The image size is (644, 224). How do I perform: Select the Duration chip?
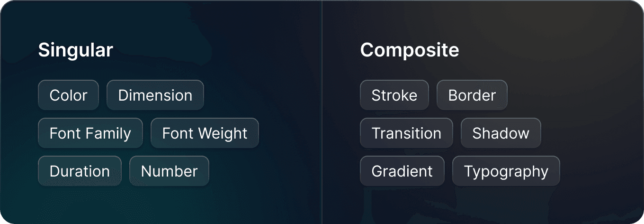click(x=80, y=171)
